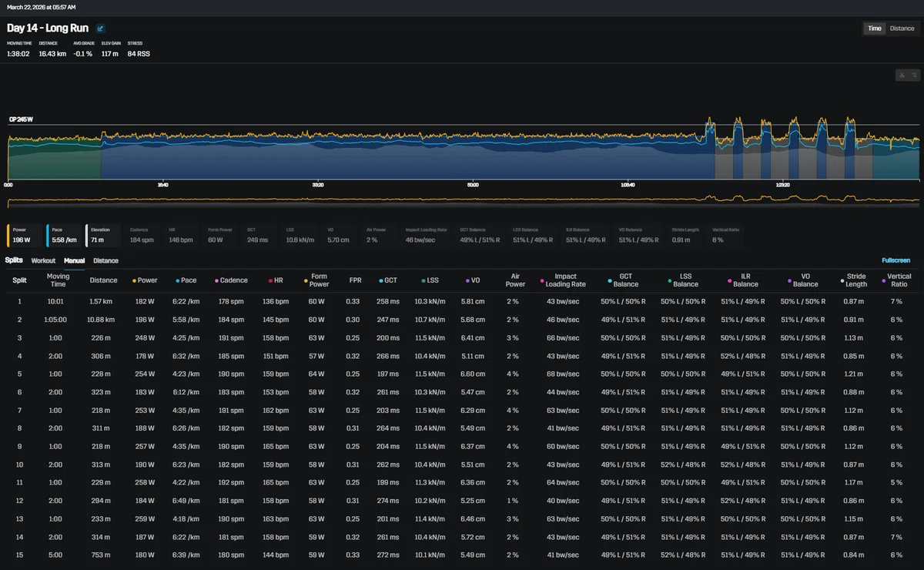Image resolution: width=924 pixels, height=570 pixels.
Task: Sort by the orange Power column header
Action: (x=145, y=280)
